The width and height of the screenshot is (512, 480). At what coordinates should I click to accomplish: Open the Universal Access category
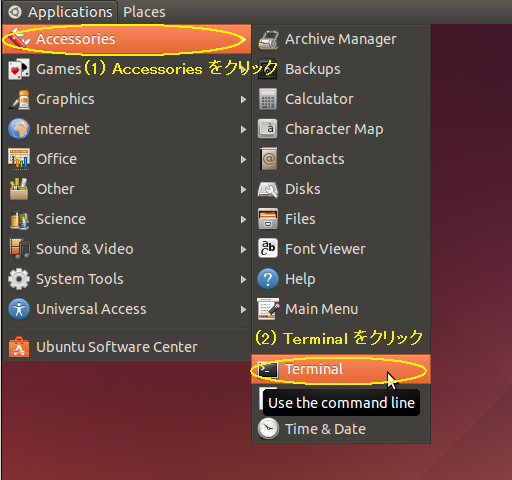click(x=127, y=309)
